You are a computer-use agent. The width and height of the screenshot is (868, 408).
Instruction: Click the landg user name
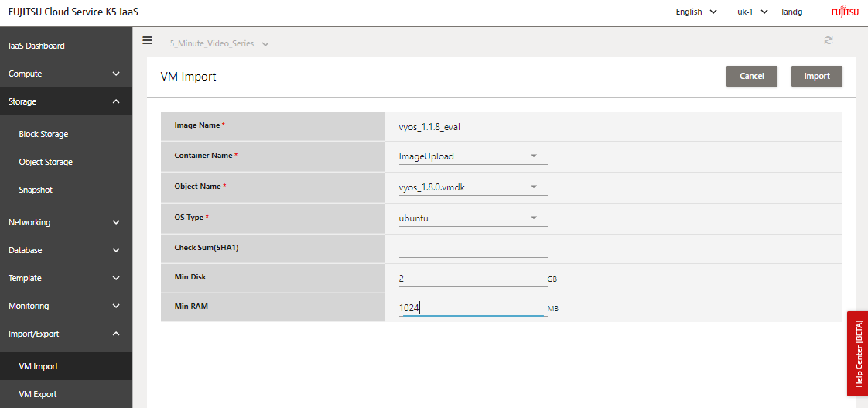[791, 12]
